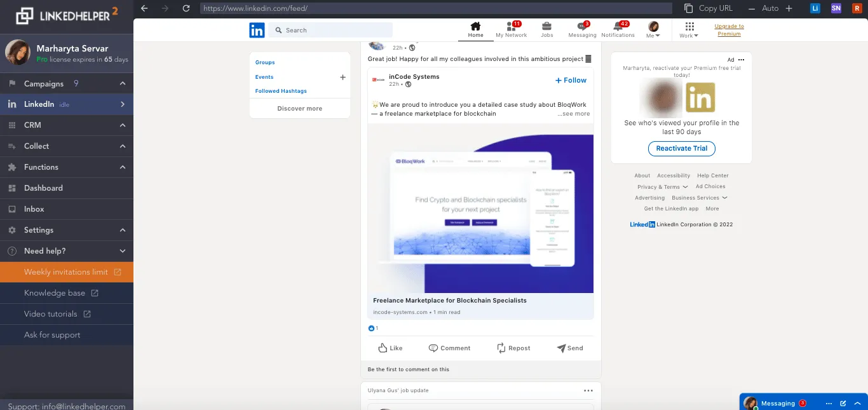
Task: Click the like reaction count icon
Action: coord(372,329)
